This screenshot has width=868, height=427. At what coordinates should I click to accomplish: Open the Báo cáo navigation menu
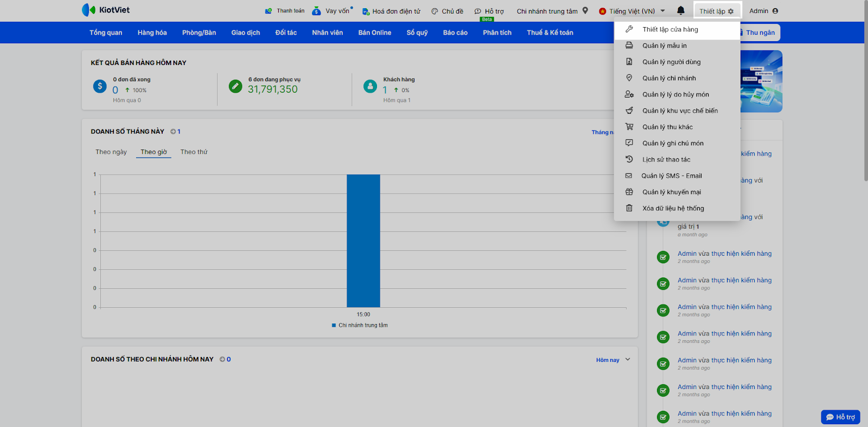pyautogui.click(x=455, y=33)
